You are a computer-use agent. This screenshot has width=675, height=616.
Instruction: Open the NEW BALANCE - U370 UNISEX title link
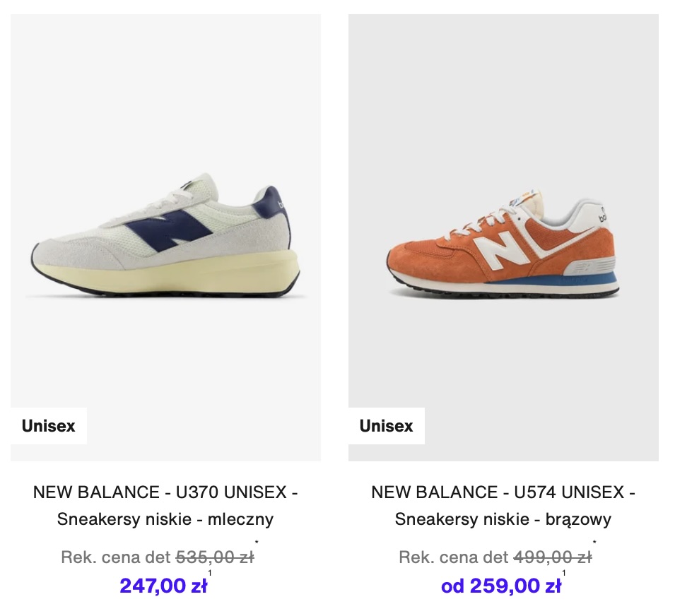click(x=165, y=492)
